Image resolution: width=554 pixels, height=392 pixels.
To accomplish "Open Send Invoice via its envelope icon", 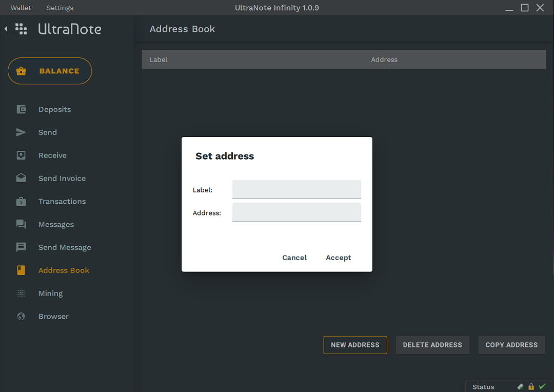I will tap(21, 178).
